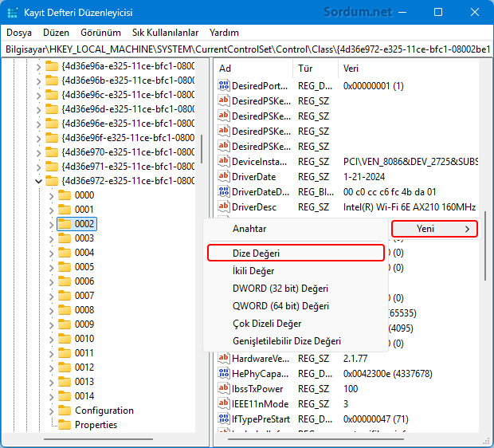
Task: Collapse the {4d36e972-e325 key
Action: coord(38,181)
